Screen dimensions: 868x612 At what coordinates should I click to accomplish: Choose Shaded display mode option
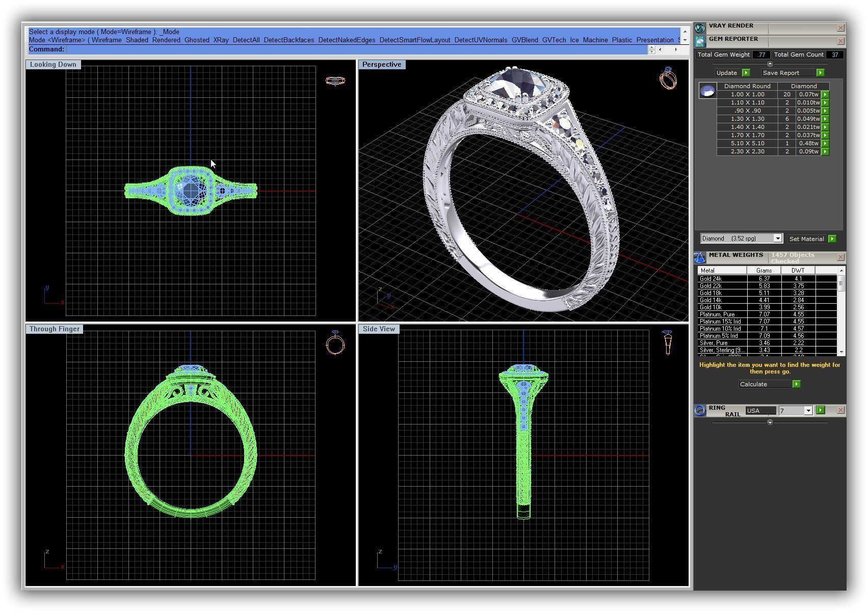[137, 40]
